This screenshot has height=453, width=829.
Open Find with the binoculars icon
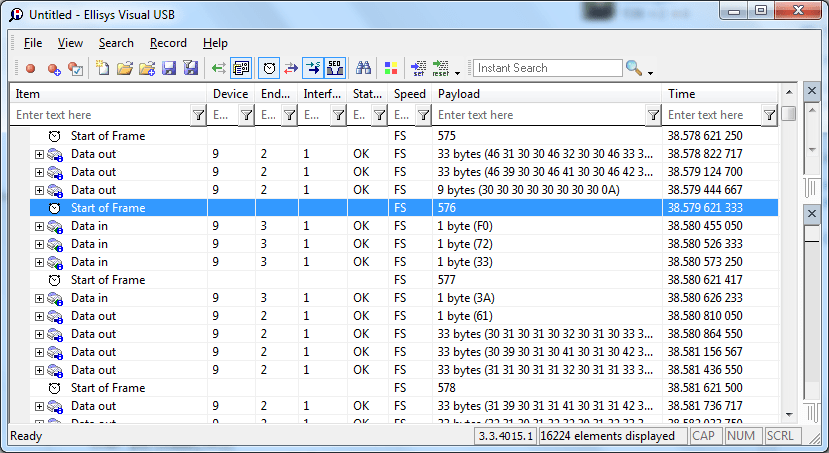363,68
